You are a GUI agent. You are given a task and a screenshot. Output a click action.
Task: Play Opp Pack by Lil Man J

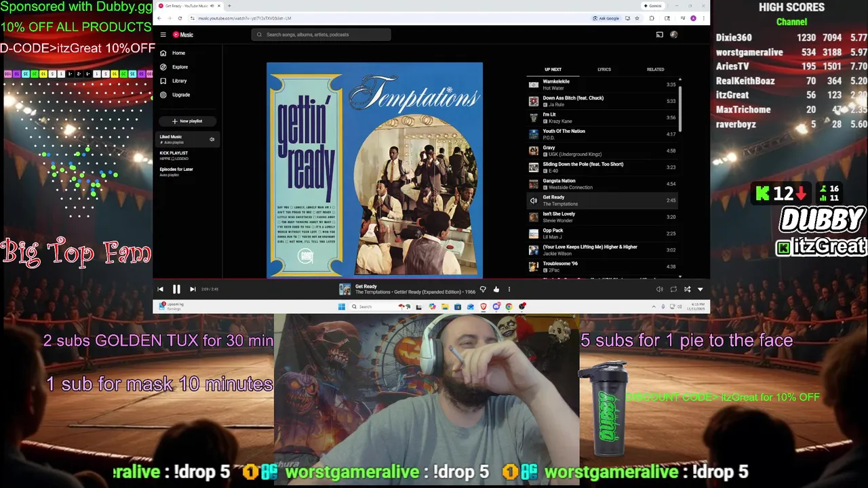coord(602,233)
